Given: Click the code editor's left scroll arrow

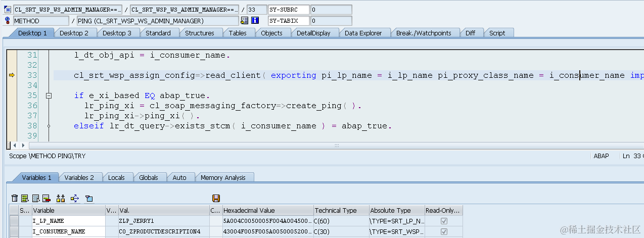Looking at the screenshot, I should [x=14, y=146].
